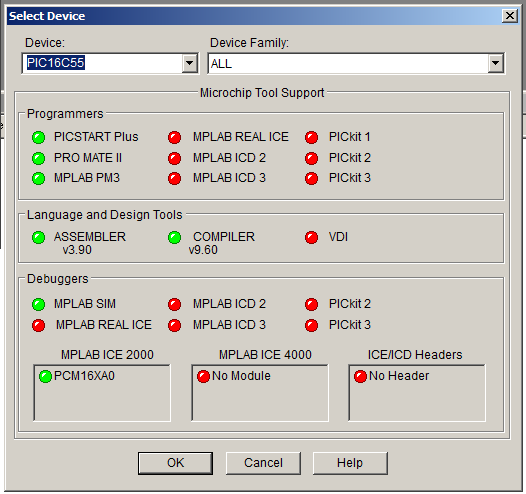This screenshot has height=494, width=526.
Task: Click the red MPLAB ICD 3 debugger indicator
Action: point(174,325)
